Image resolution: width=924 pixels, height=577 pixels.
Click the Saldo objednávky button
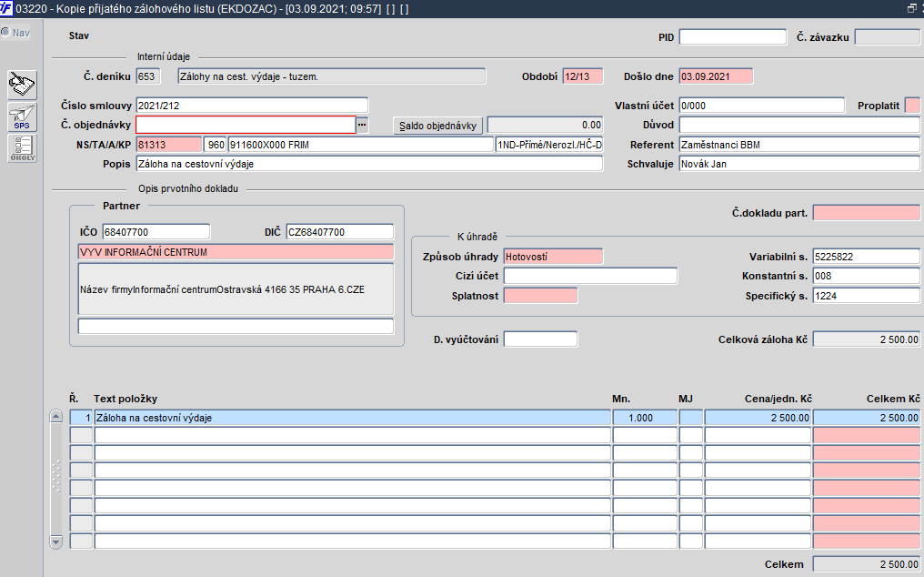[x=437, y=125]
